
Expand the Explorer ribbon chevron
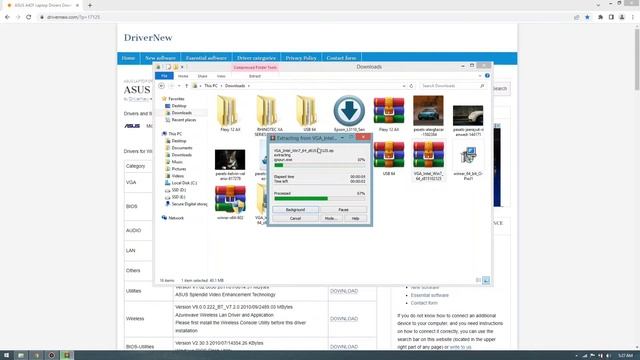480,76
